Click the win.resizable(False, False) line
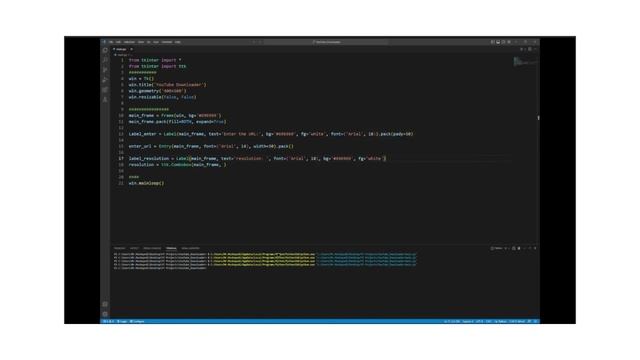This screenshot has width=640, height=360. (162, 97)
